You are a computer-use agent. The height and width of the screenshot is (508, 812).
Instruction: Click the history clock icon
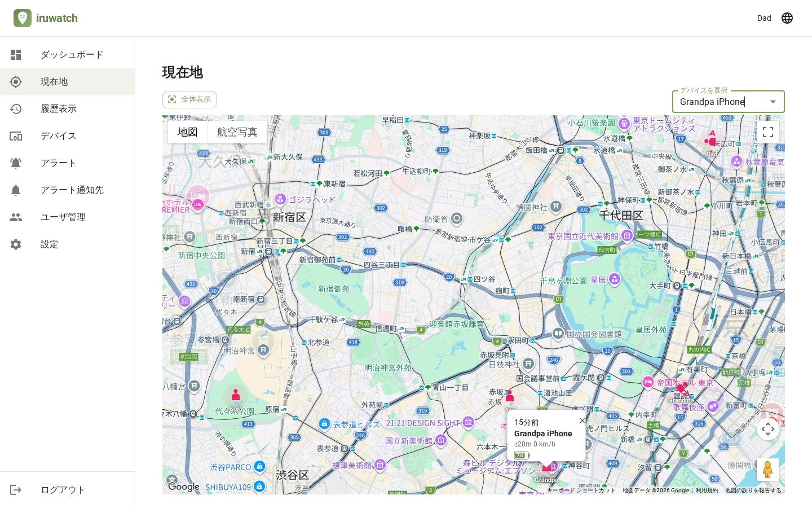[x=16, y=109]
